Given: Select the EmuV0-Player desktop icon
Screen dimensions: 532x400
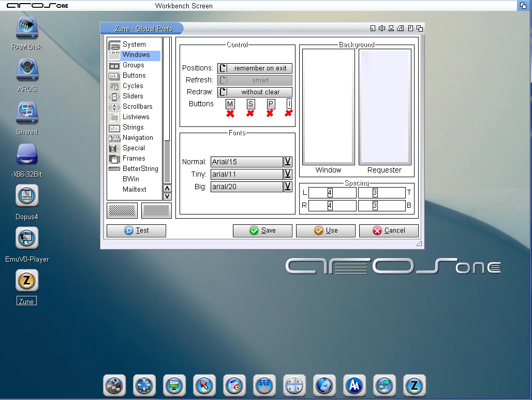Looking at the screenshot, I should coord(27,238).
